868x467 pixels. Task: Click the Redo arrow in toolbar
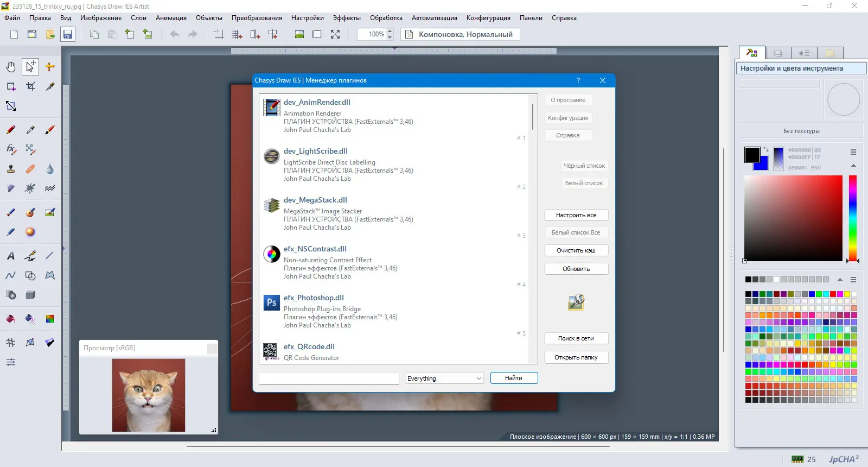click(x=193, y=34)
